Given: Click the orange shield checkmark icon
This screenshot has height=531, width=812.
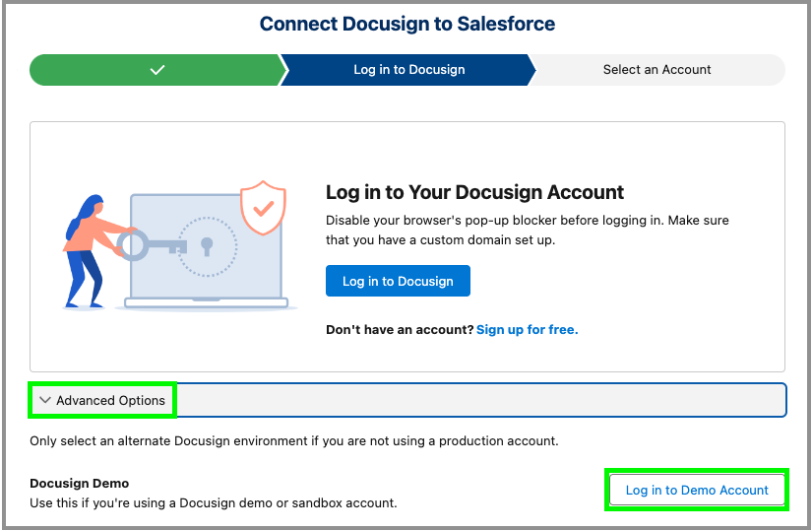Looking at the screenshot, I should (263, 207).
